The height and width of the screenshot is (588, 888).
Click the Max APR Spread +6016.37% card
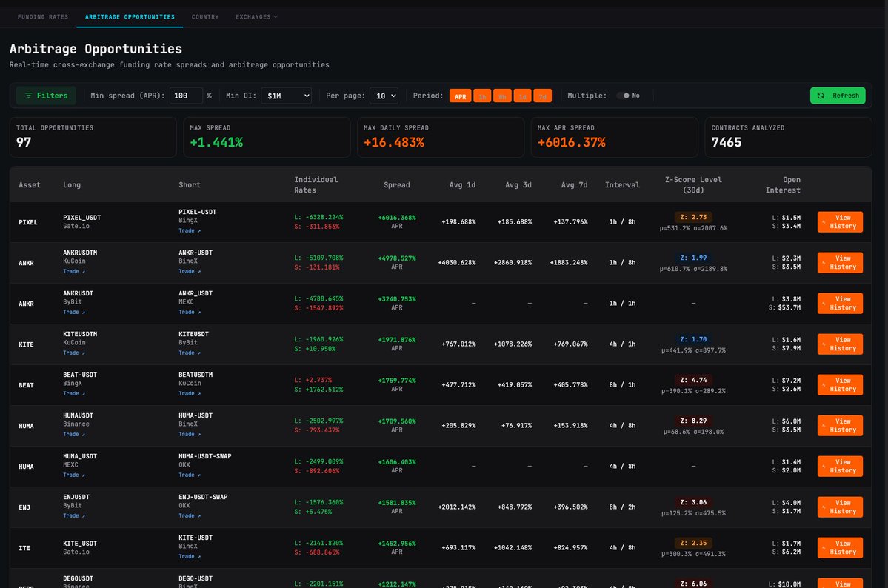pos(614,137)
